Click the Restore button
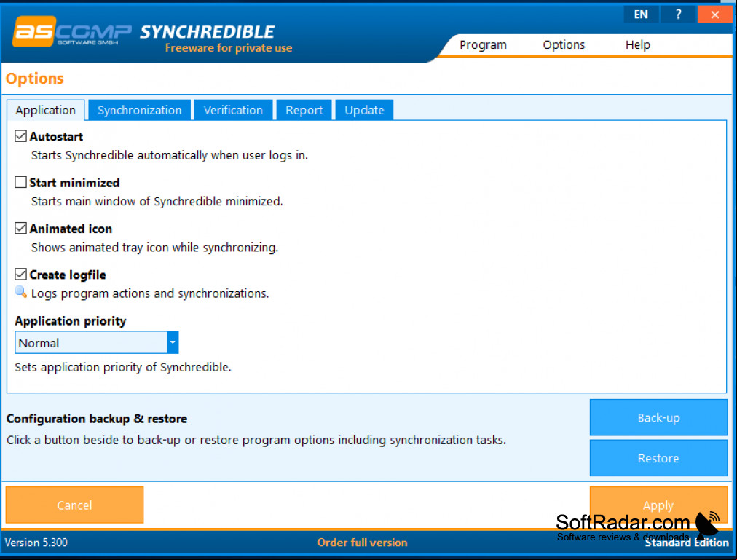Screen dimensions: 737x560 (658, 458)
